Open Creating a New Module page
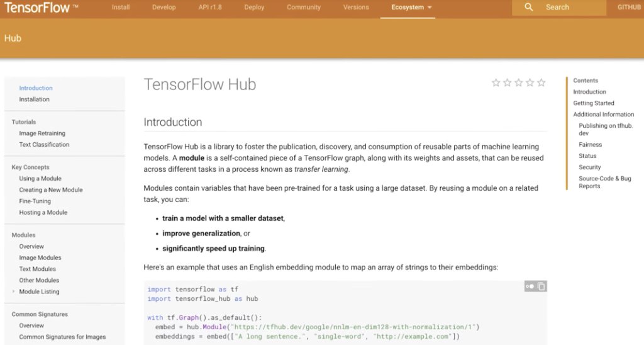Image resolution: width=644 pixels, height=345 pixels. (x=51, y=189)
